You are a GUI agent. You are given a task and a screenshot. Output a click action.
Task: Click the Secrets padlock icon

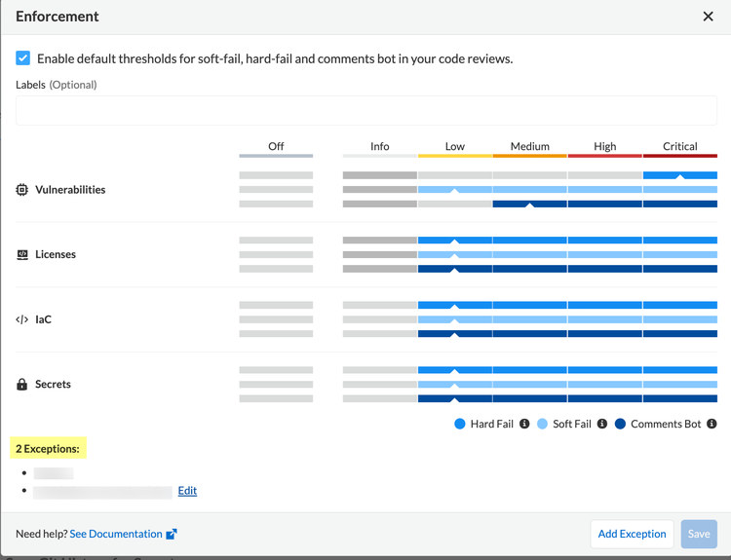point(21,385)
